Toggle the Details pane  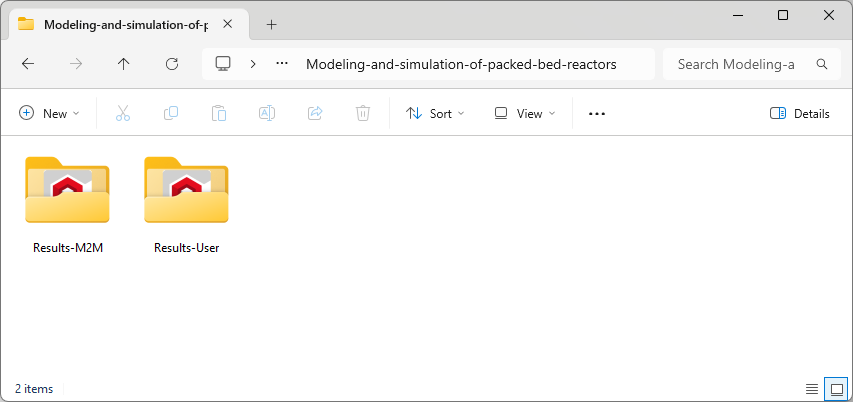(800, 114)
